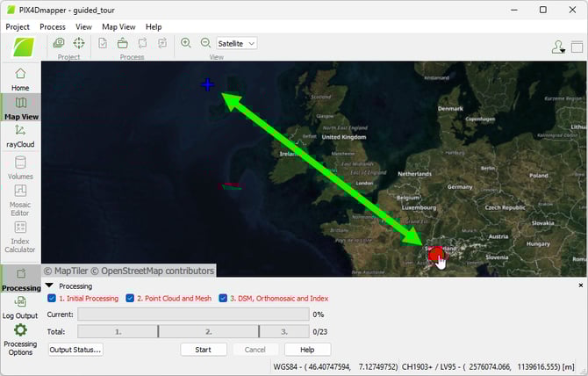Image resolution: width=588 pixels, height=376 pixels.
Task: Click the 0/23 total step count
Action: [x=319, y=332]
